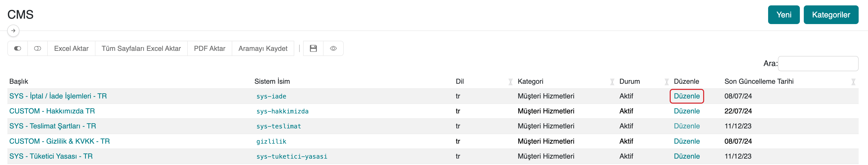Export table with Excel Aktar
Image resolution: width=868 pixels, height=165 pixels.
pos(71,48)
